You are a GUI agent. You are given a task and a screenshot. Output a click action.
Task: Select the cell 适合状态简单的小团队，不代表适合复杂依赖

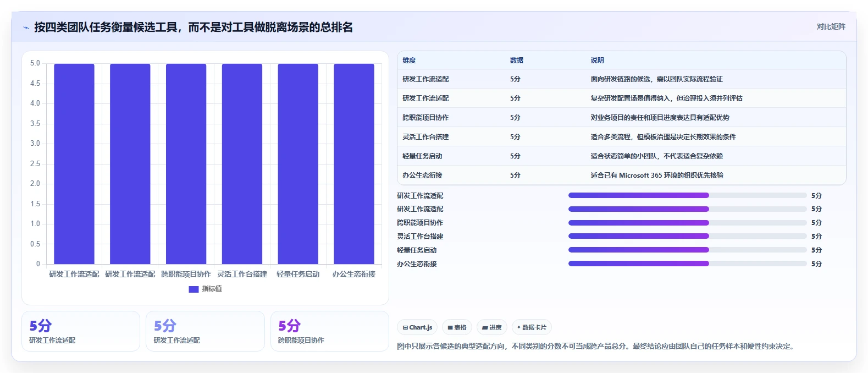[x=657, y=156]
